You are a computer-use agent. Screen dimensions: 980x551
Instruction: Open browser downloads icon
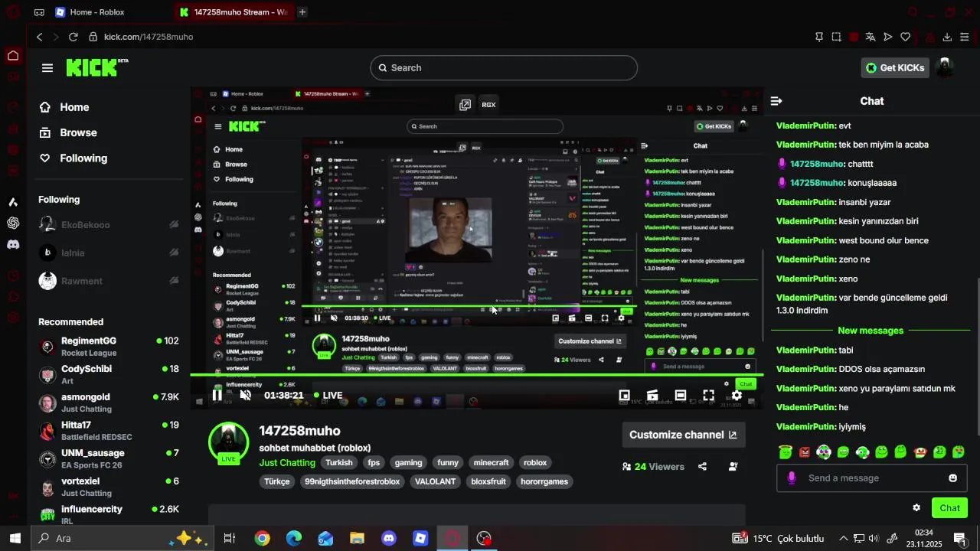(x=947, y=37)
